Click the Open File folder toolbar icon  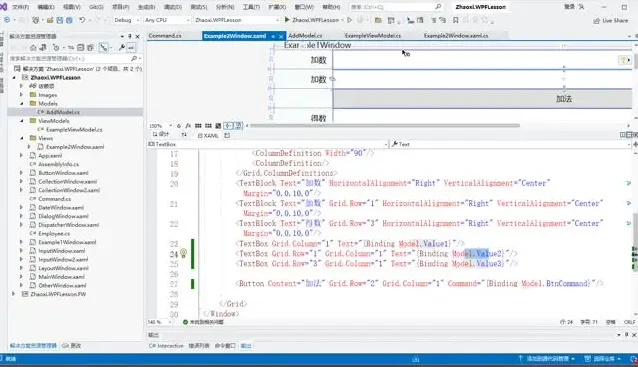pyautogui.click(x=50, y=20)
